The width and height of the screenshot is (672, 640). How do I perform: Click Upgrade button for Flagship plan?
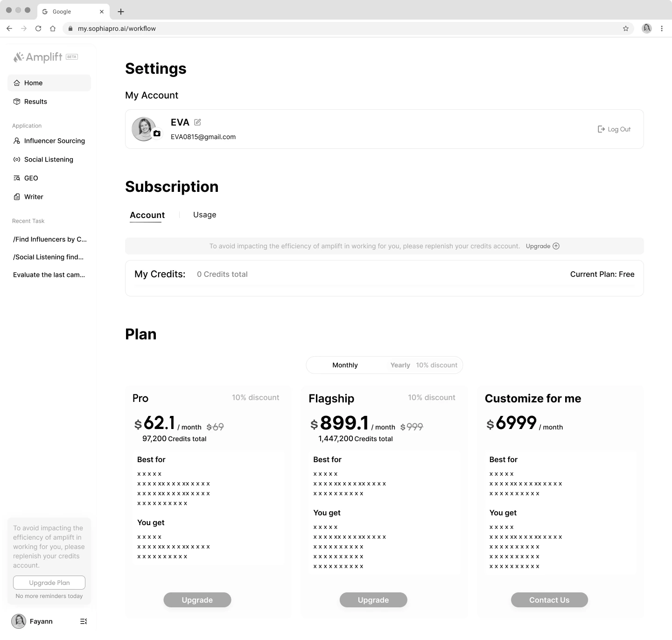pyautogui.click(x=373, y=600)
